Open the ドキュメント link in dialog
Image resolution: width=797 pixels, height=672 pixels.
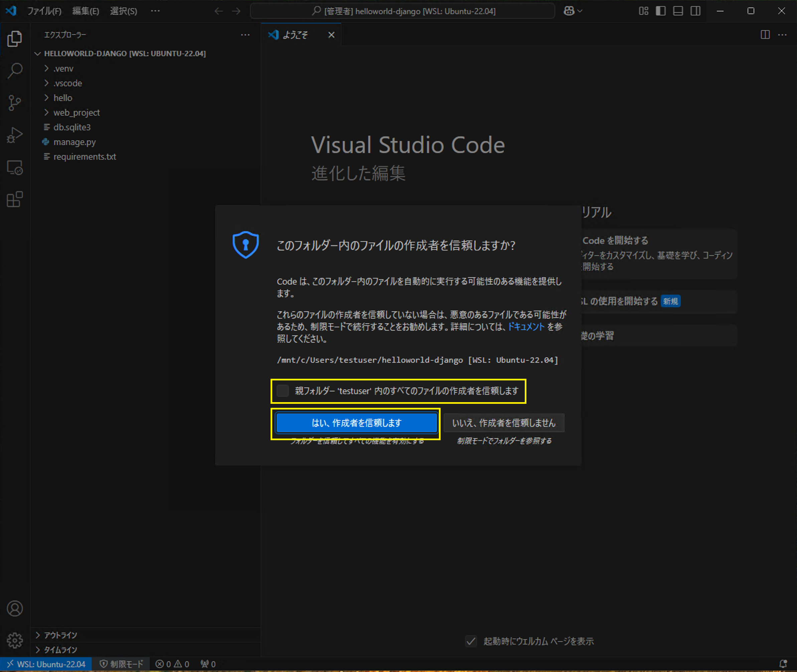[526, 326]
